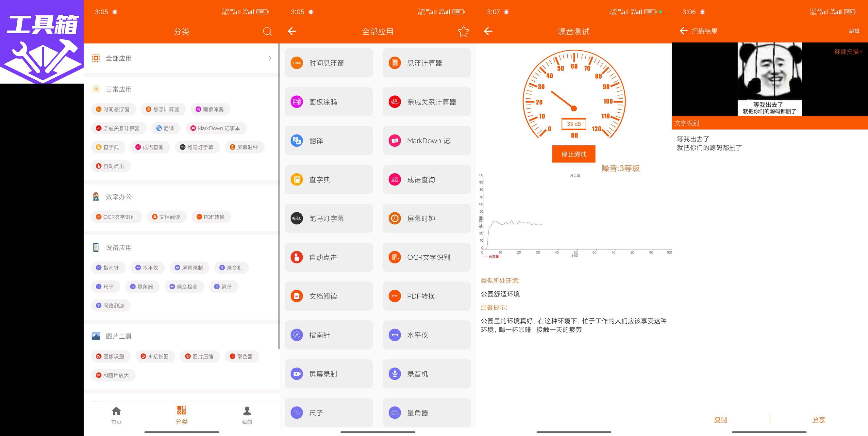Switch to the 首页 bottom tab
The width and height of the screenshot is (868, 436).
pos(116,415)
